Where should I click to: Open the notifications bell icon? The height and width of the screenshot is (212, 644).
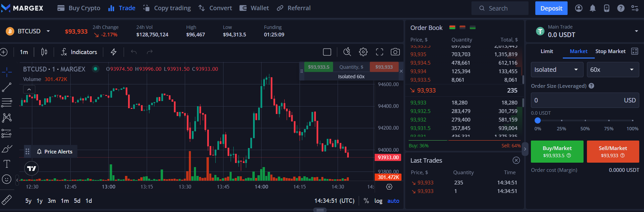(x=592, y=8)
